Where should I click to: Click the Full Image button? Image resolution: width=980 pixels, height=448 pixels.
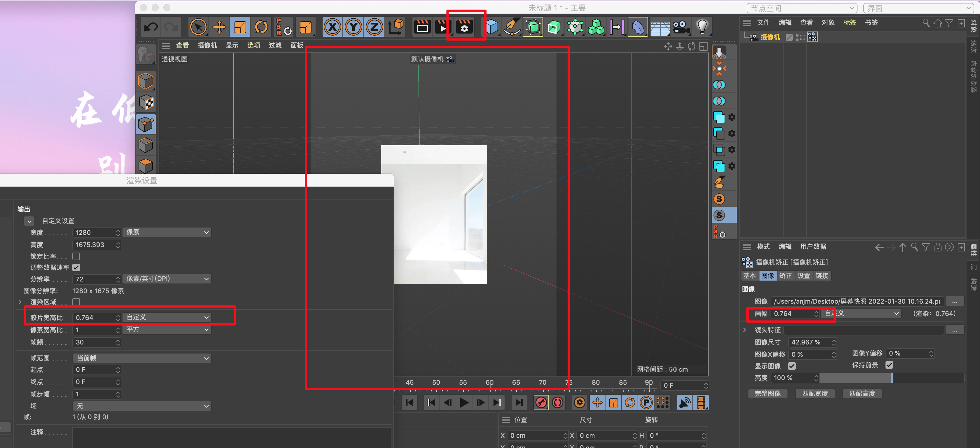[x=768, y=394]
